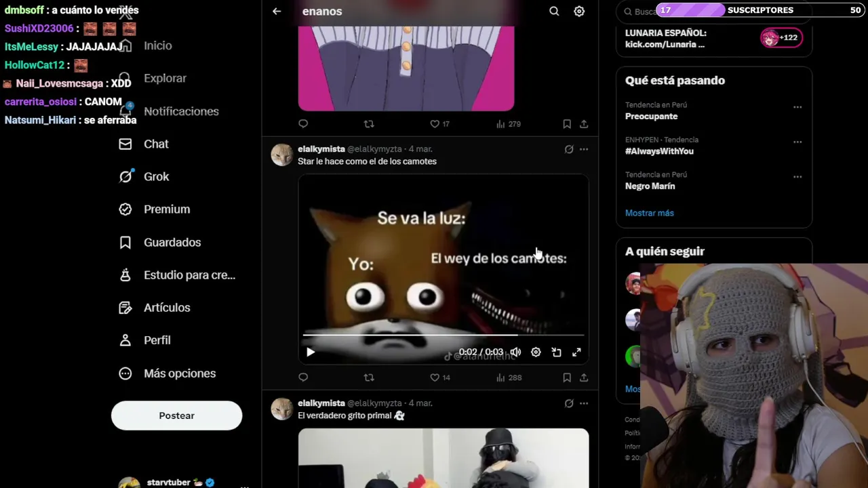
Task: Open LUNARIA ESPAÑOL kick.com link
Action: [x=665, y=39]
